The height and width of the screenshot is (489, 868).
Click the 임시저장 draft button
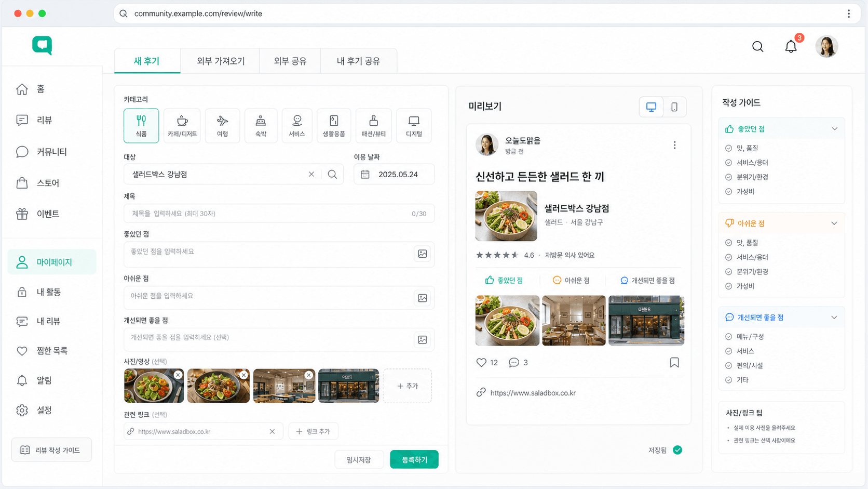point(359,459)
